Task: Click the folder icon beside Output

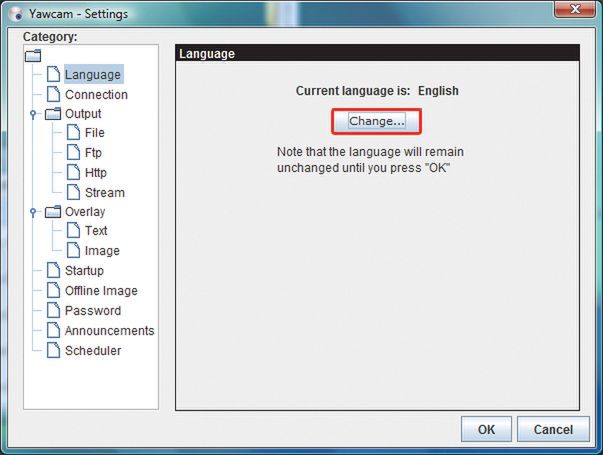Action: click(x=53, y=113)
